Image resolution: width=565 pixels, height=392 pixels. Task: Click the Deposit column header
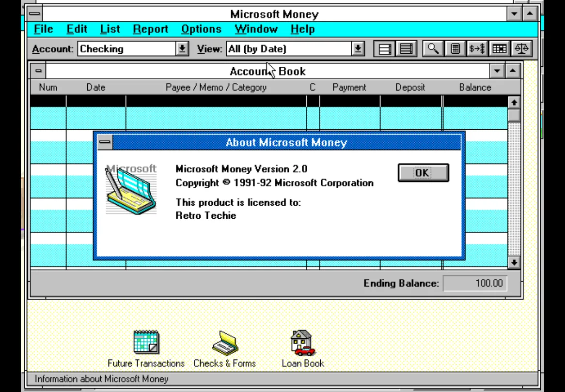[x=410, y=88]
